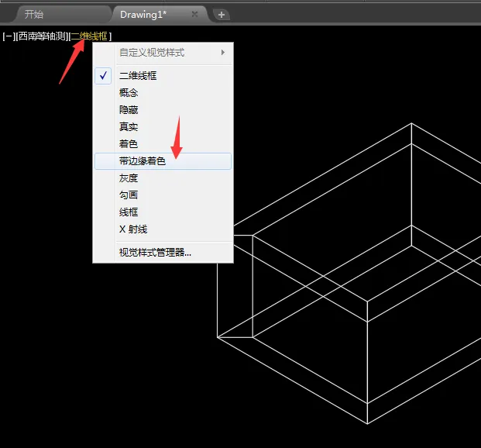Click checkmark beside 二维线框 entry
Viewport: 481px width, 448px height.
pos(103,75)
